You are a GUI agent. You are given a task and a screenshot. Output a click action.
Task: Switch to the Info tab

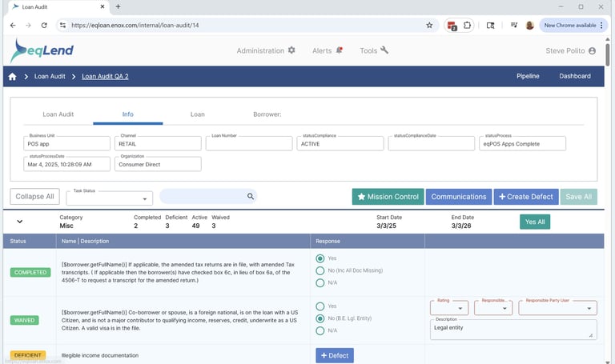[x=128, y=114]
